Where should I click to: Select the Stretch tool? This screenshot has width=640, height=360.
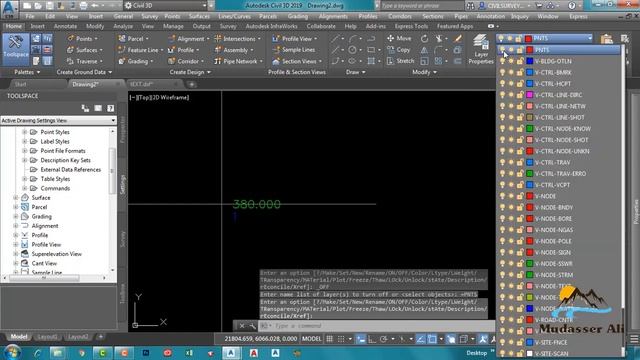400,61
